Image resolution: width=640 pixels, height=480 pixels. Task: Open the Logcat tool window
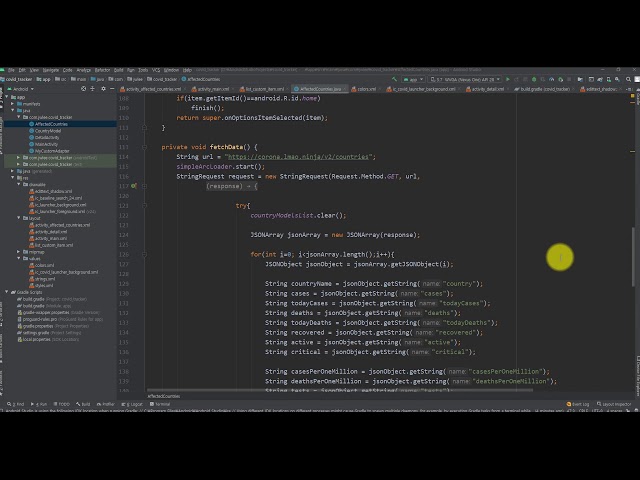click(x=132, y=404)
